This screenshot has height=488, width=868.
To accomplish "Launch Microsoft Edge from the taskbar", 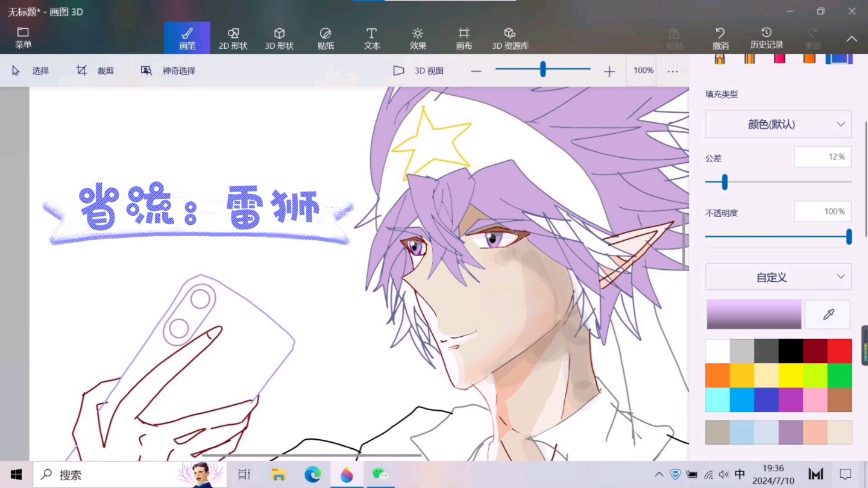I will point(312,475).
